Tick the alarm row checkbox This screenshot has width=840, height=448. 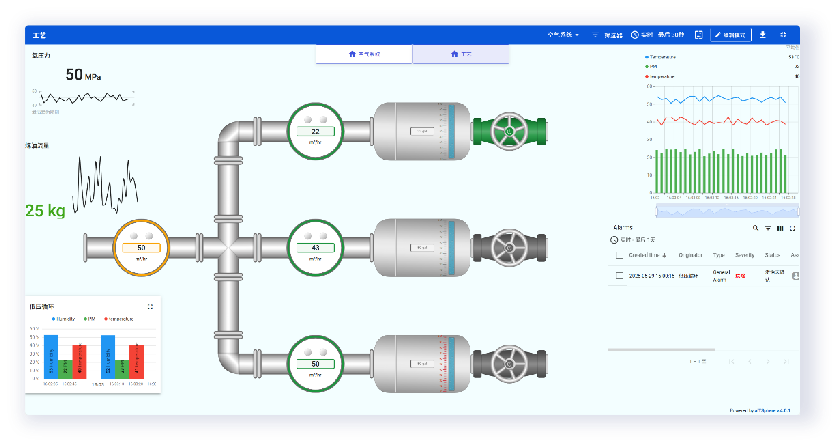pos(619,275)
